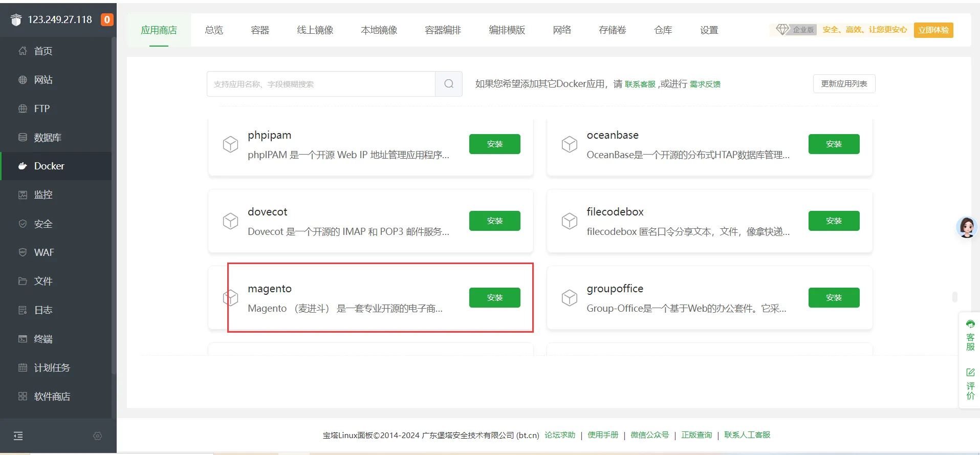Click the 评价 feedback edit widget

(x=970, y=384)
